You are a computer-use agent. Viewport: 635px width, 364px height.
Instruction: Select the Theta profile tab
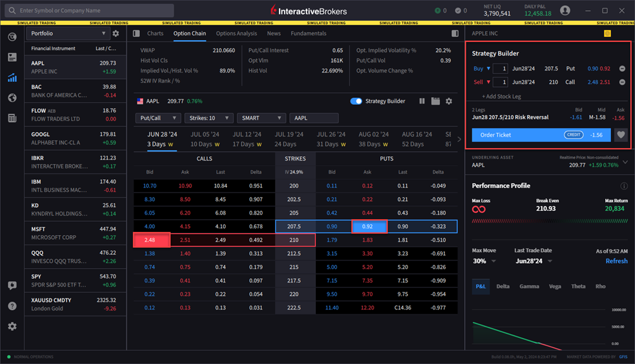click(x=578, y=286)
